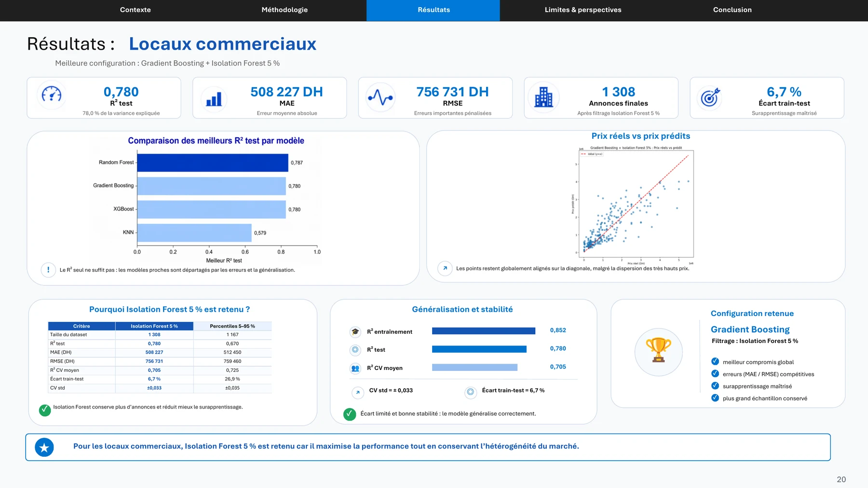868x488 pixels.
Task: Click the gauge icon beside R² test
Action: (52, 94)
